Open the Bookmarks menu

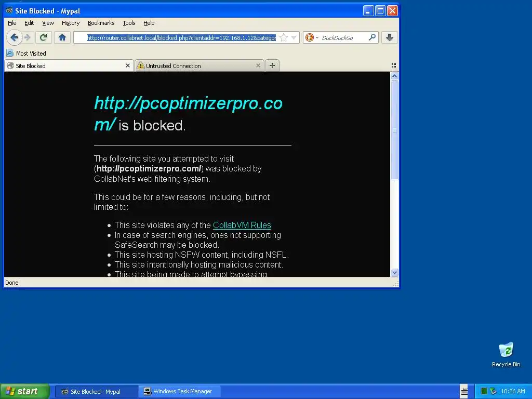point(101,23)
